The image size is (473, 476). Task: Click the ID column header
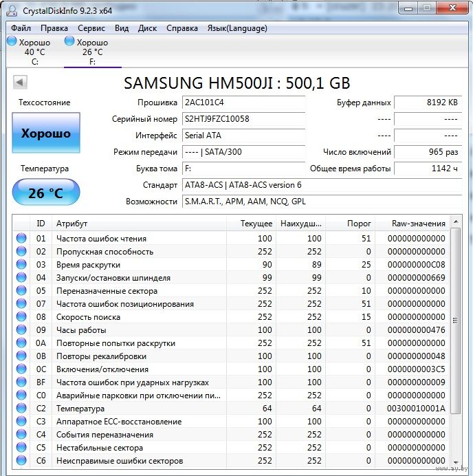click(x=41, y=224)
